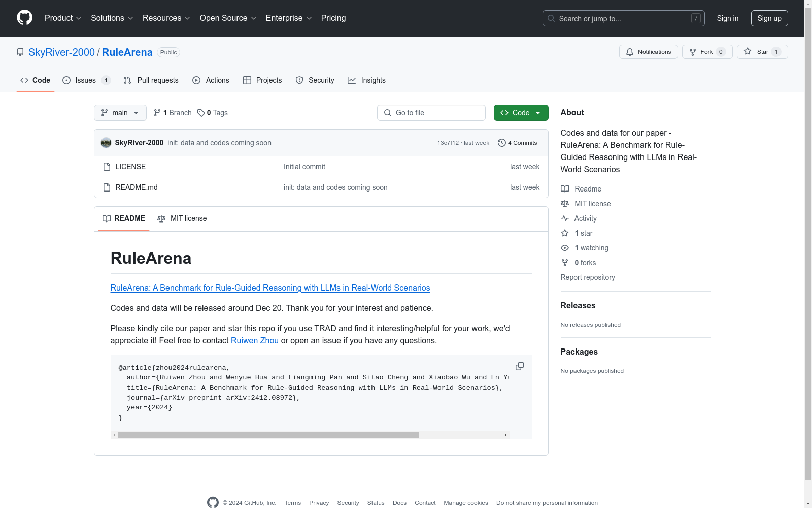Expand the Solutions menu

[x=112, y=18]
